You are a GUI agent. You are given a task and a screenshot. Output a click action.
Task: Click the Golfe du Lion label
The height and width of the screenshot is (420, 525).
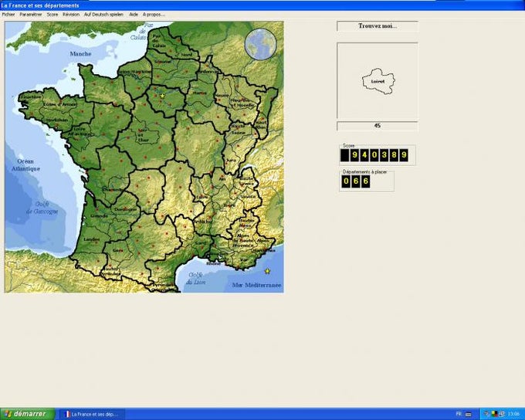(195, 278)
